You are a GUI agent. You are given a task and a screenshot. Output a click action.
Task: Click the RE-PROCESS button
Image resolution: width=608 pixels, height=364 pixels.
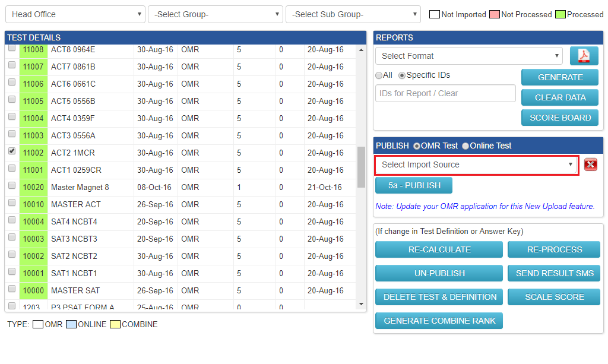point(554,249)
